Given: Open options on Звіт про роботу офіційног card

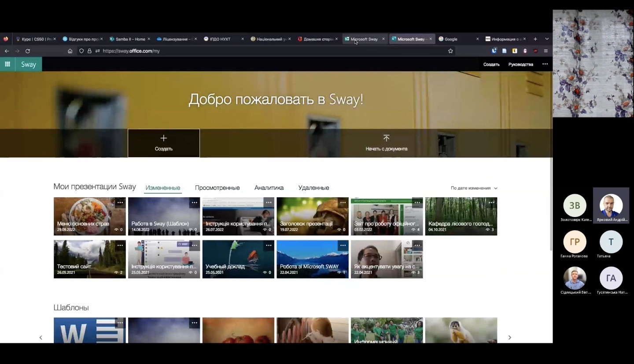Looking at the screenshot, I should (x=417, y=202).
